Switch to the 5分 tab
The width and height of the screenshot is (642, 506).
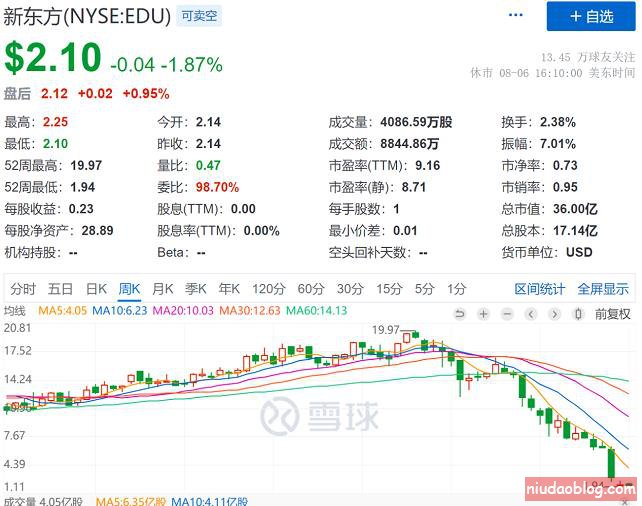[x=425, y=289]
